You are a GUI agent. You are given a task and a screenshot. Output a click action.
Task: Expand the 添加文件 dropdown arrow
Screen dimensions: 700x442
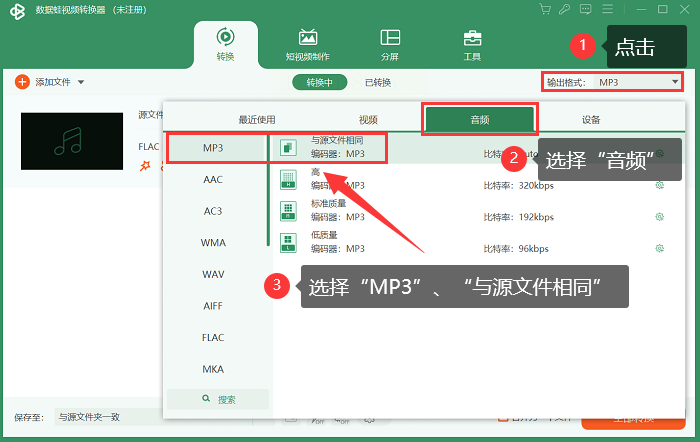pyautogui.click(x=81, y=82)
